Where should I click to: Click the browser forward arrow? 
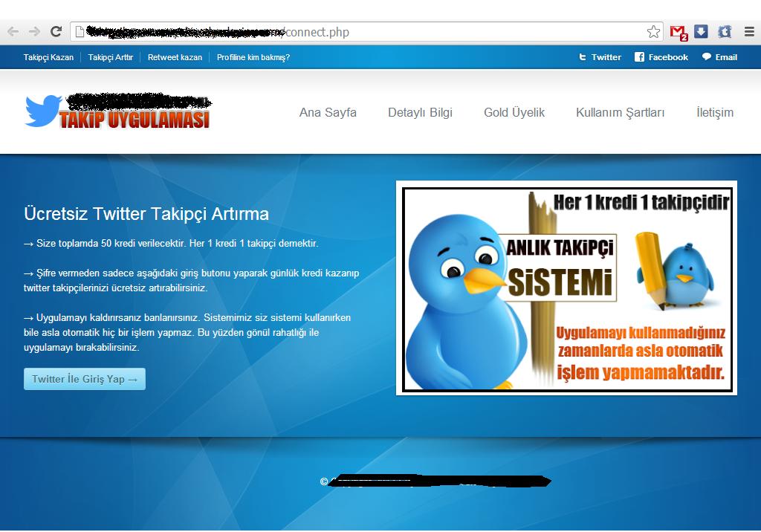(x=34, y=32)
